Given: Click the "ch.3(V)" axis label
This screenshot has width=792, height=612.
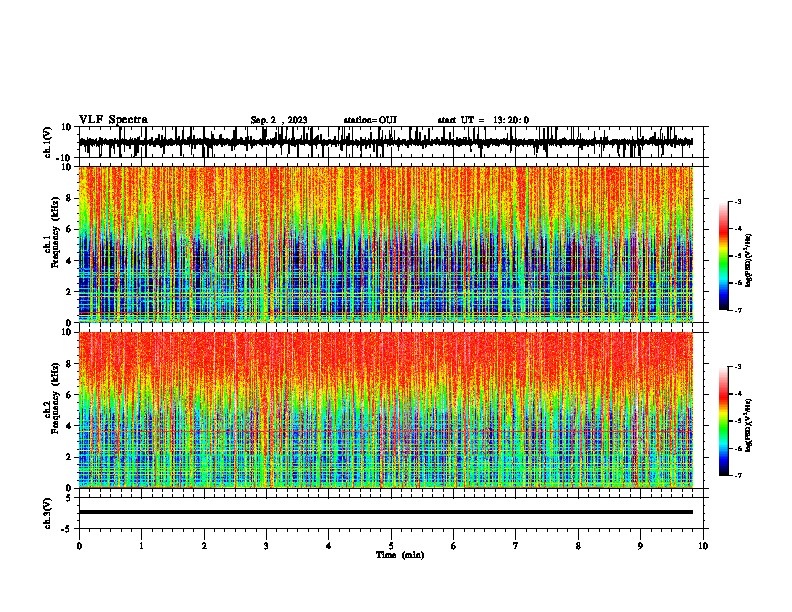Looking at the screenshot, I should point(48,514).
